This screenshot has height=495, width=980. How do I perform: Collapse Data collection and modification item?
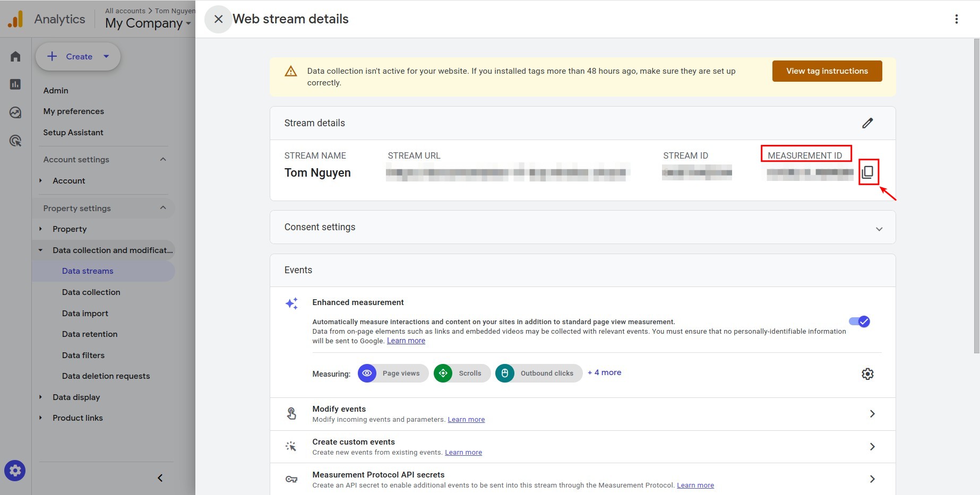pyautogui.click(x=40, y=250)
